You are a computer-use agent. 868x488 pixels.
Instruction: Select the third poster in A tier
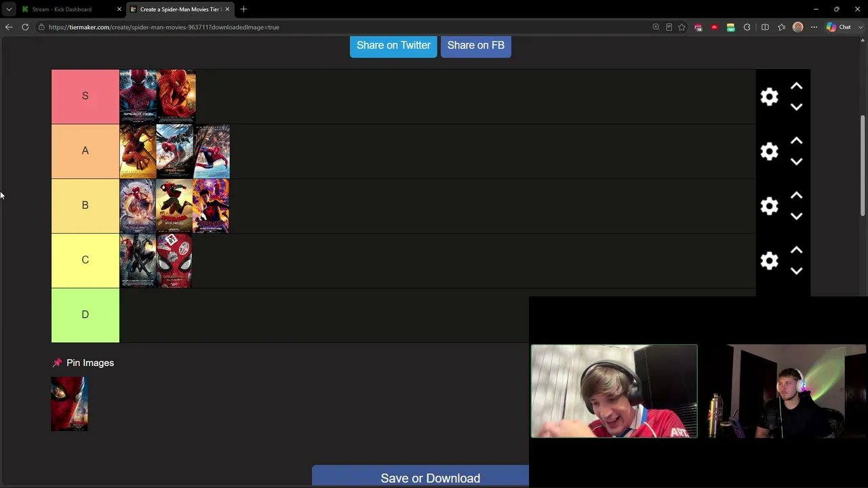pos(212,151)
